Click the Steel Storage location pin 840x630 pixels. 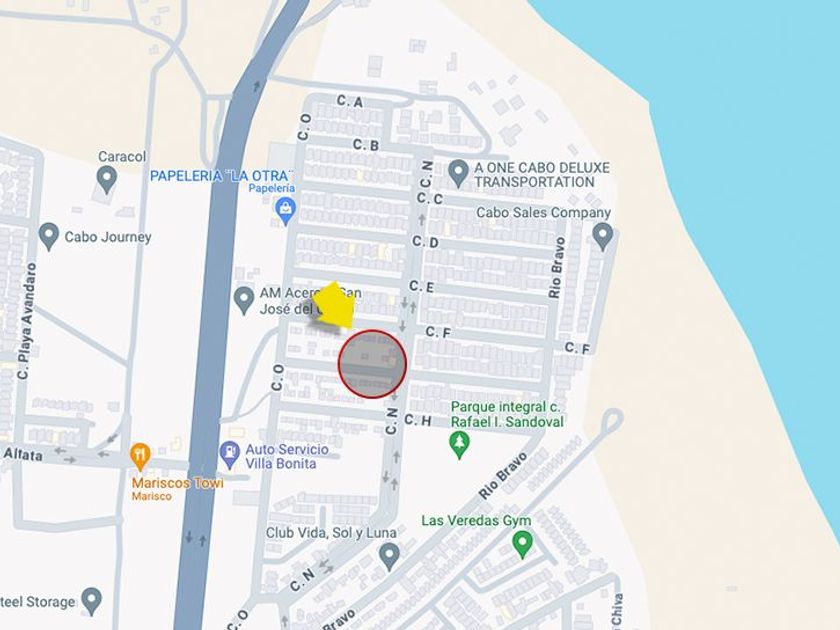coord(92,601)
